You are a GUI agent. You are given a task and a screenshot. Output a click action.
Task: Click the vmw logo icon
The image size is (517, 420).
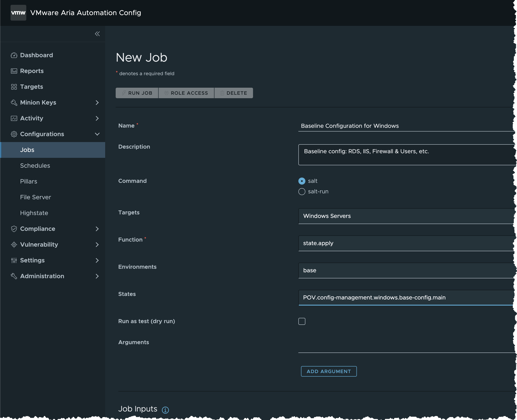click(18, 13)
